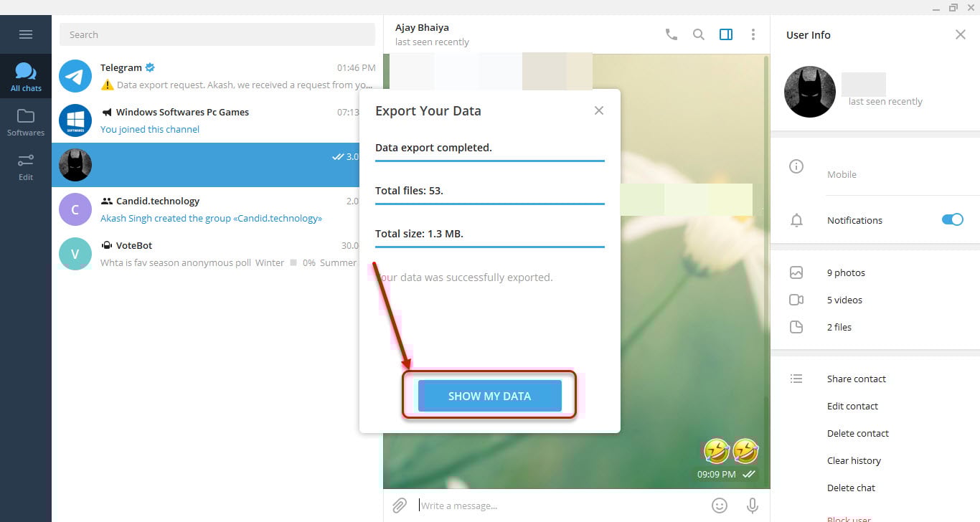
Task: Click the Telegram verified badge icon
Action: point(150,67)
